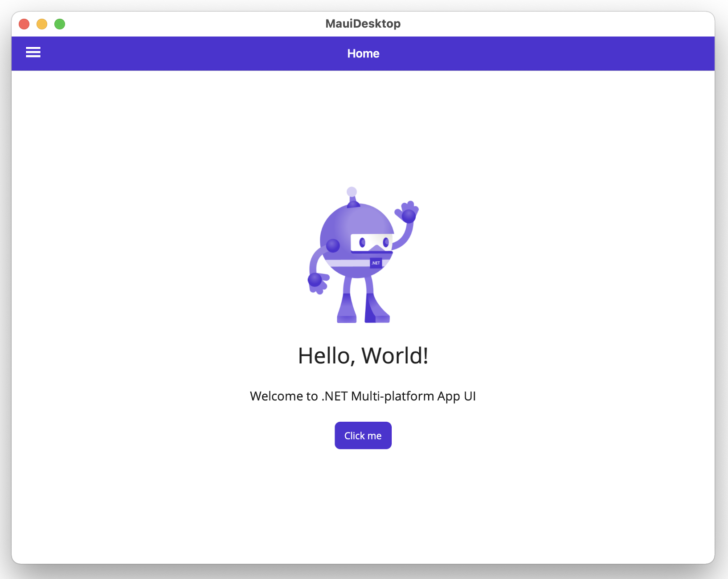Maximize the MauiDesktop window with green button
The image size is (728, 579).
tap(60, 24)
